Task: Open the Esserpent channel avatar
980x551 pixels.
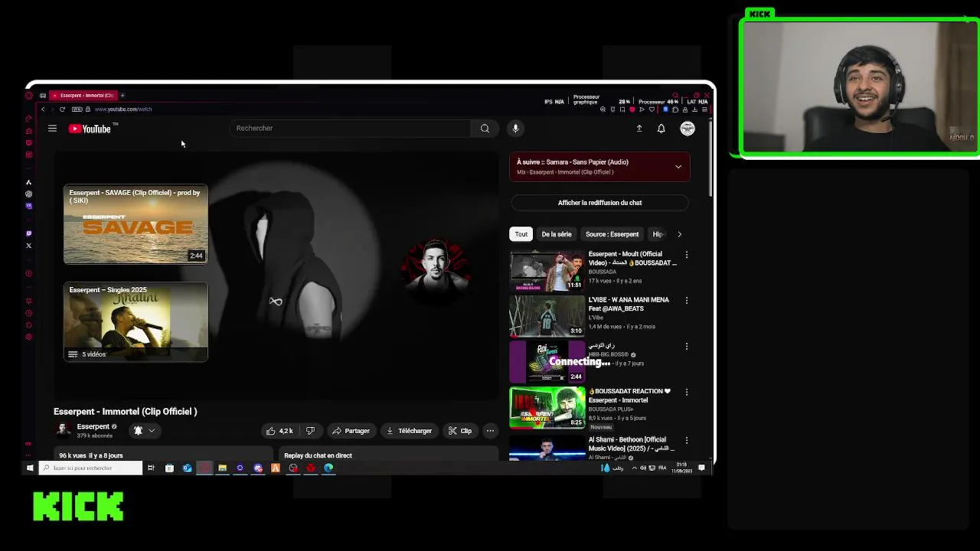Action: [x=63, y=430]
